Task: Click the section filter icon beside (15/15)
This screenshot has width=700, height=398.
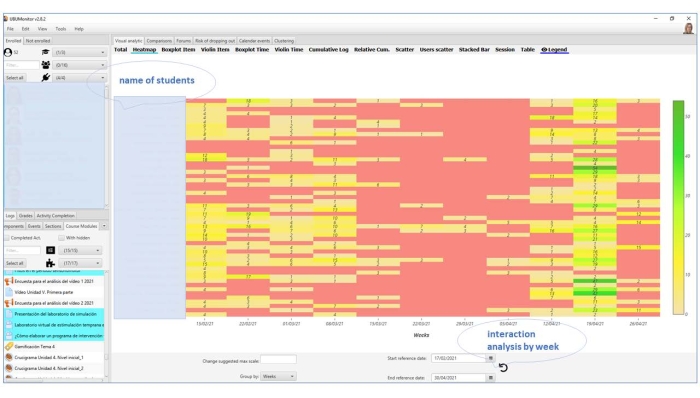Action: coord(50,250)
